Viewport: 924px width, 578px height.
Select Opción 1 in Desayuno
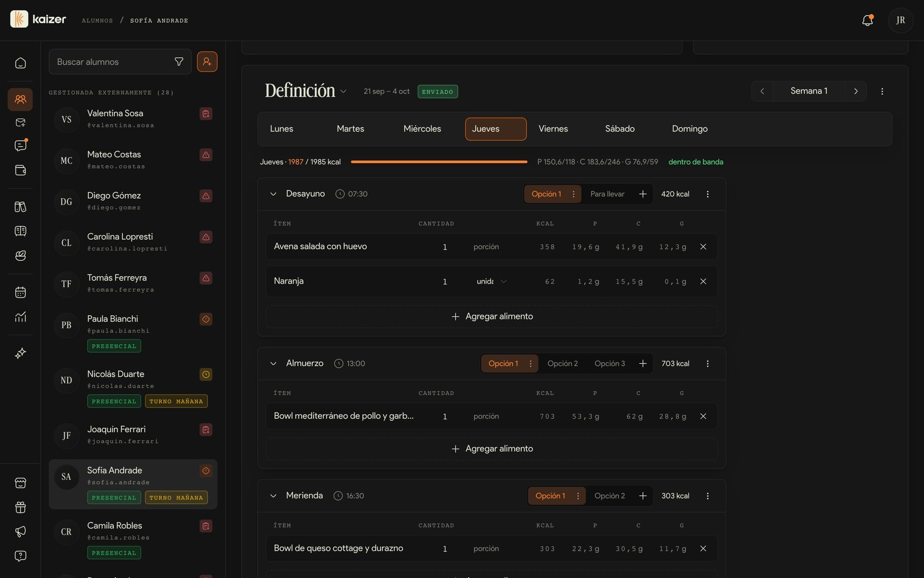pyautogui.click(x=546, y=194)
